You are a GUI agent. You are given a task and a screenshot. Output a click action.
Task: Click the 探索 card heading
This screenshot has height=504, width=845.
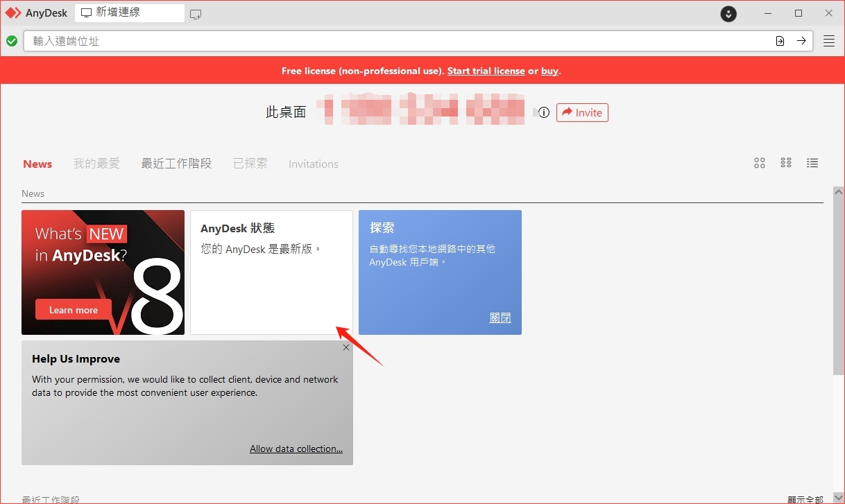click(382, 227)
